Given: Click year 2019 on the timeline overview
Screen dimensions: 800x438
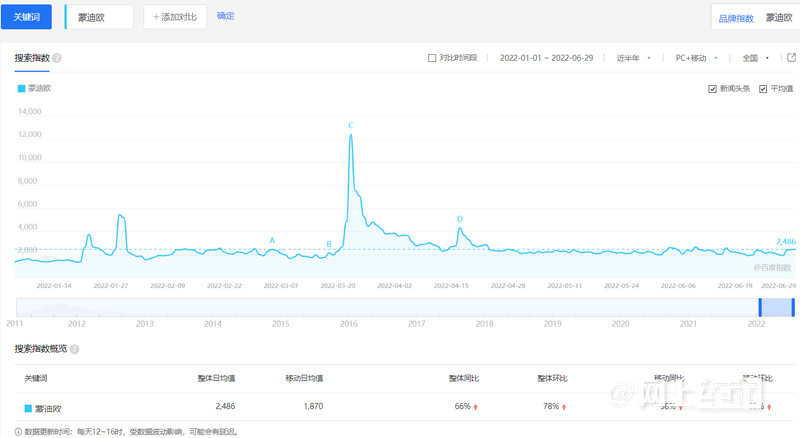Looking at the screenshot, I should [x=553, y=324].
